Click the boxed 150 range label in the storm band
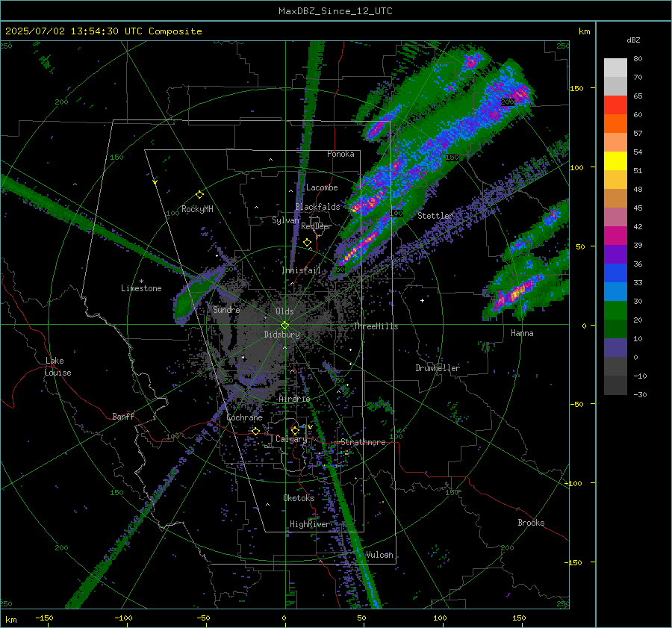The width and height of the screenshot is (672, 628). [x=452, y=158]
